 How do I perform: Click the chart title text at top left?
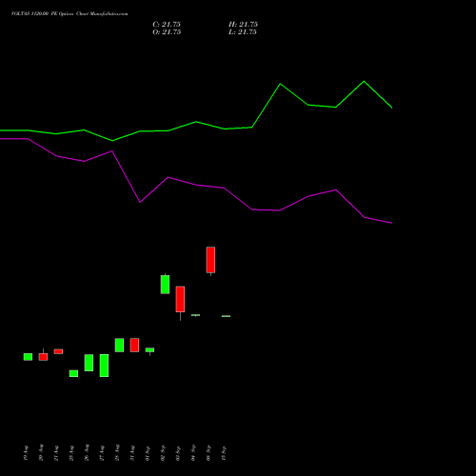[69, 14]
